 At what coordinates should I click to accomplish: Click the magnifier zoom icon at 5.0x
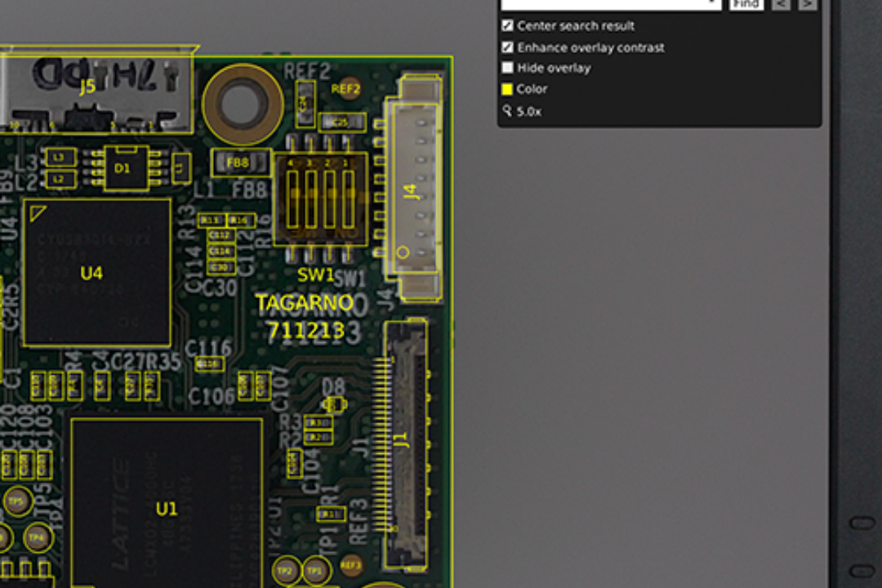click(x=508, y=111)
